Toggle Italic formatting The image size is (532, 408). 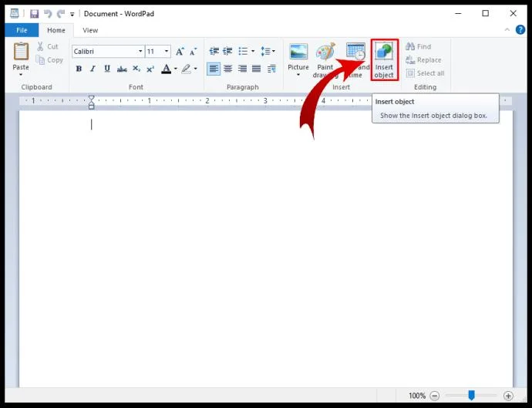pyautogui.click(x=93, y=69)
